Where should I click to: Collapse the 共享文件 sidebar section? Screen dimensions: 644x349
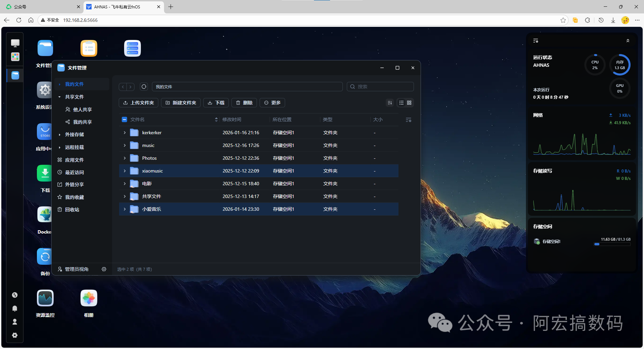click(x=59, y=97)
